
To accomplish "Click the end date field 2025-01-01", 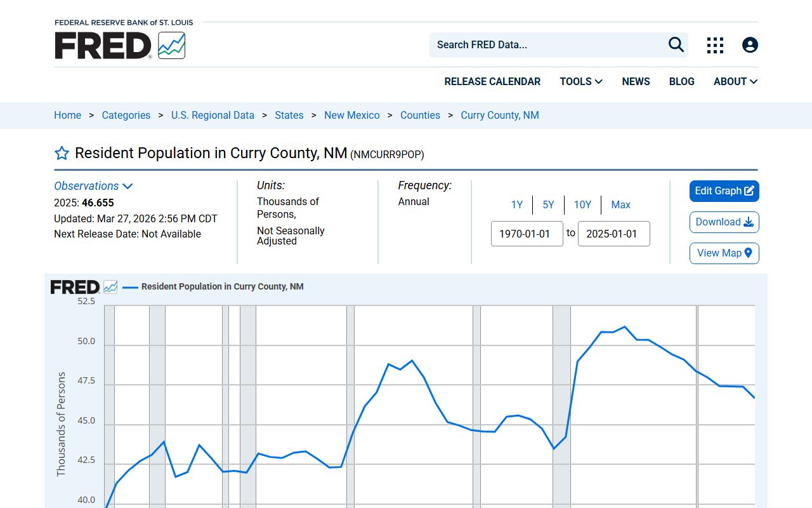I will [614, 234].
